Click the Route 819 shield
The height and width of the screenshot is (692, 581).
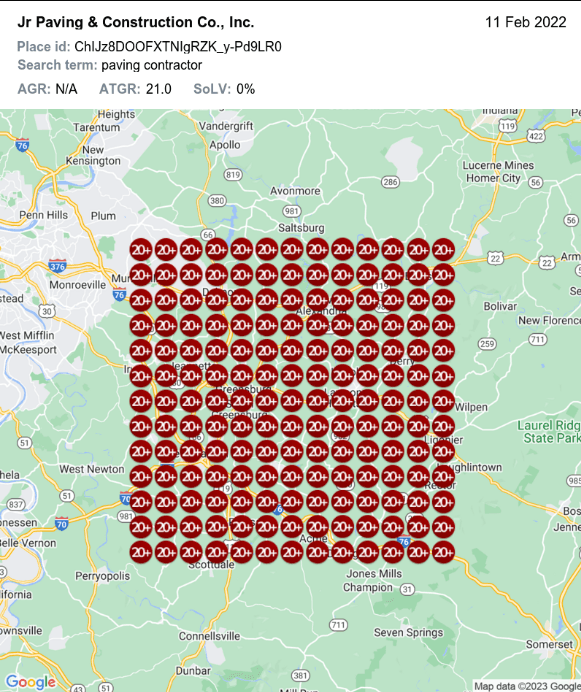233,175
